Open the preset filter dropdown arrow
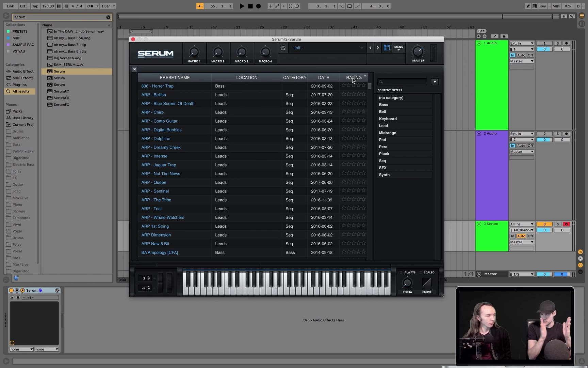 coord(435,82)
